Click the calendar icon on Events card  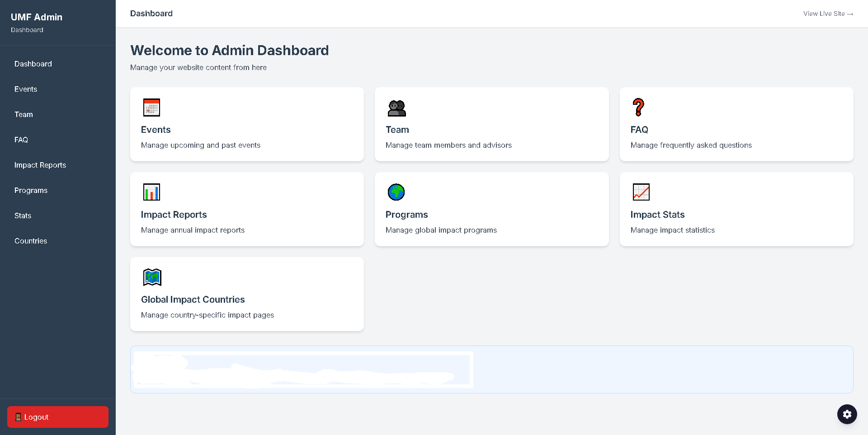point(151,108)
